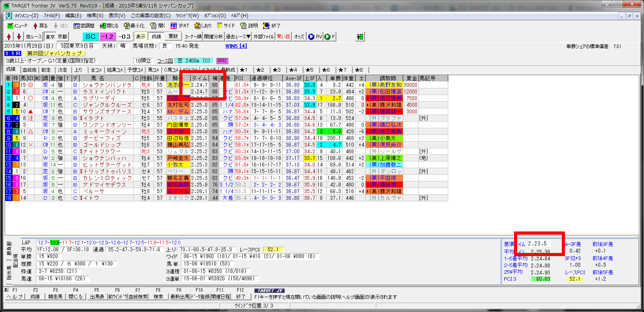The width and height of the screenshot is (644, 312).
Task: Open the この画面の設定(C) menu
Action: pos(150,16)
